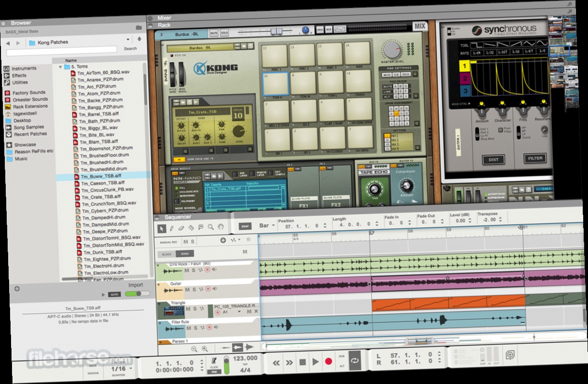Mute the Guitar track
The height and width of the screenshot is (384, 588).
(188, 290)
